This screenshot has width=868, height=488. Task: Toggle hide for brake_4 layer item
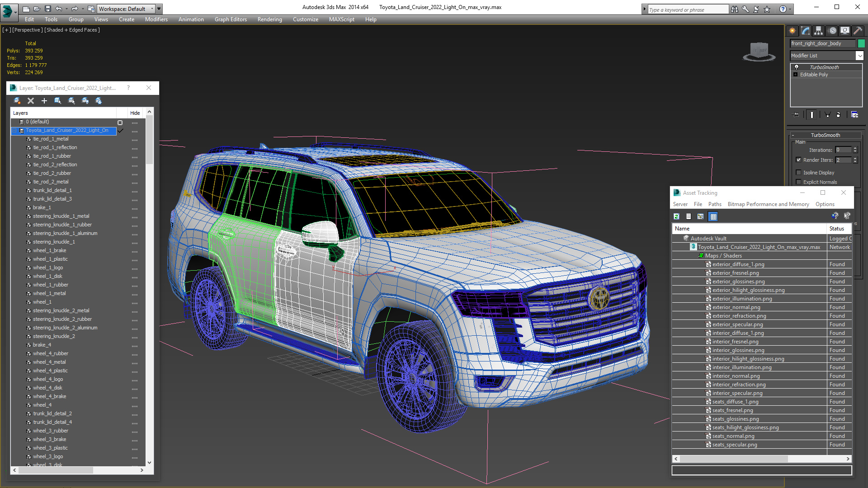point(135,345)
